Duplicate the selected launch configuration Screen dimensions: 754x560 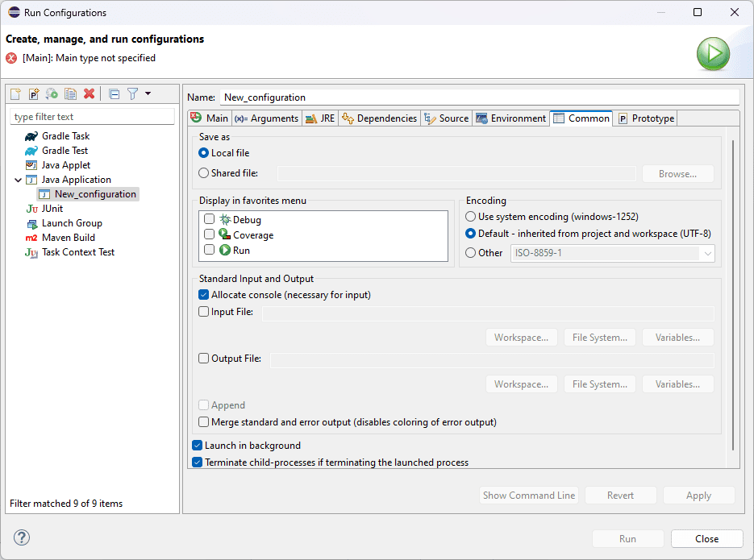[71, 93]
